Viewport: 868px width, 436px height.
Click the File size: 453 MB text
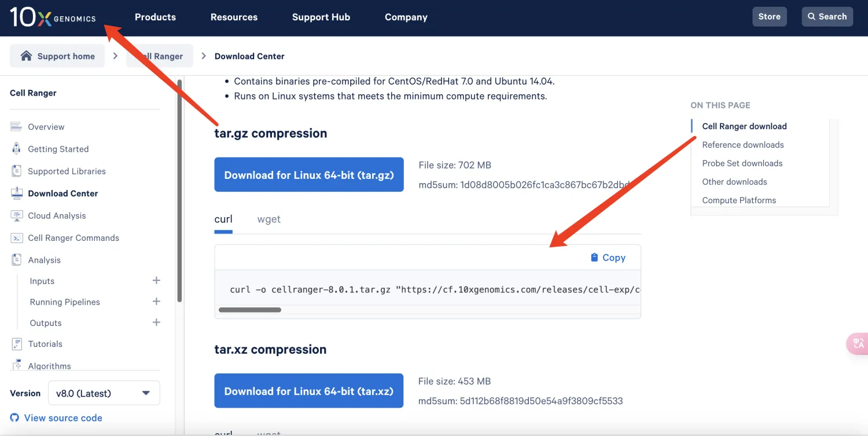[455, 381]
